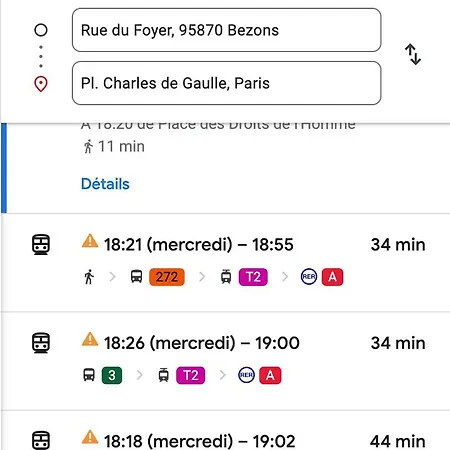Select the 18:21 – 18:55 route option
The image size is (450, 450).
226,263
